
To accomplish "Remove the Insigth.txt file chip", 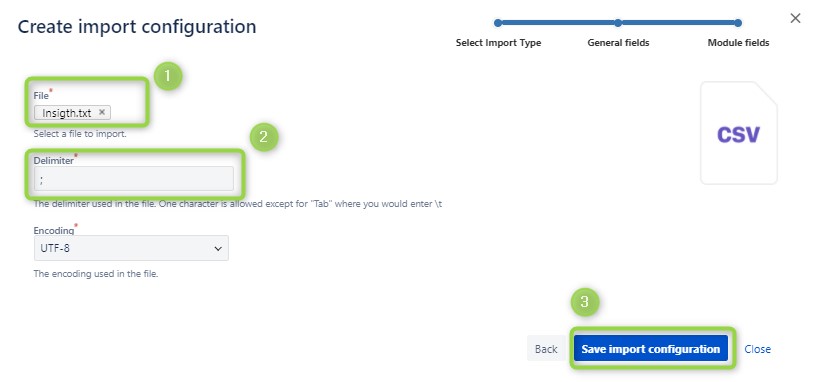I will pyautogui.click(x=102, y=112).
